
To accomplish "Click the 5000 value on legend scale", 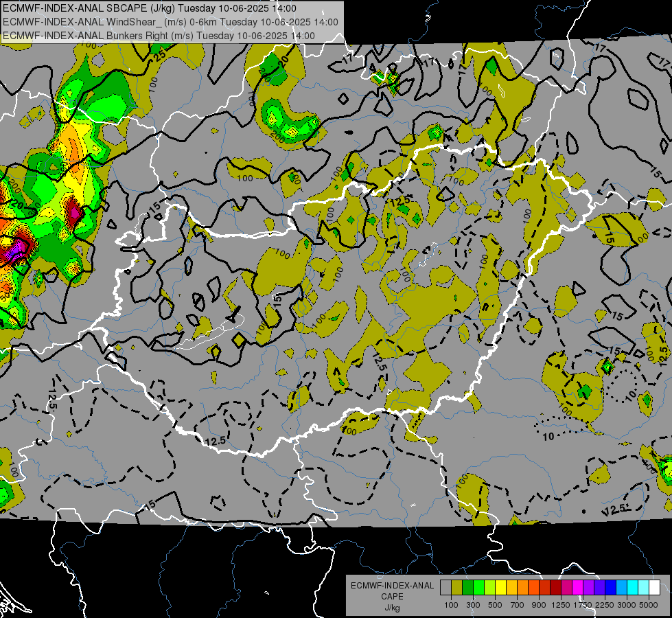I will coord(649,605).
